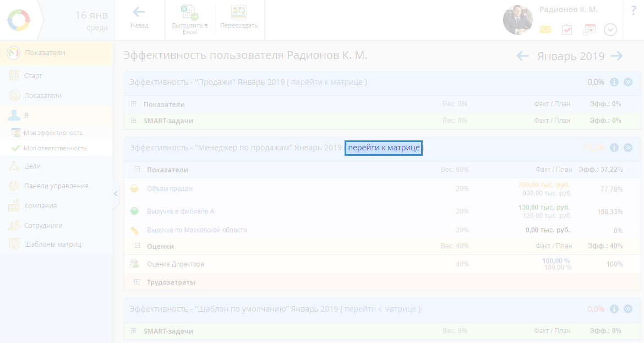The width and height of the screenshot is (644, 343).
Task: Open the Шаблоны матриц section
Action: pos(53,244)
